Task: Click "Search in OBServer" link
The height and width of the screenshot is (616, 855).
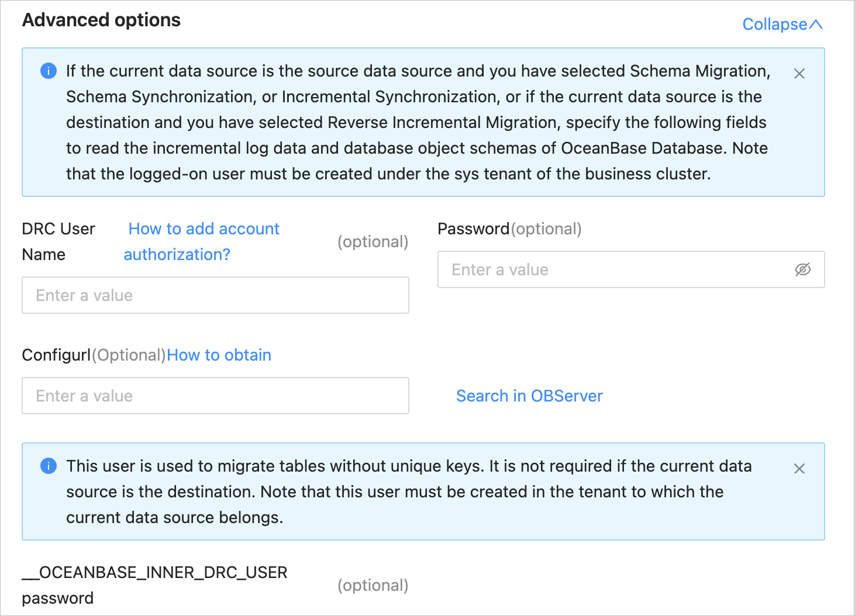Action: 529,396
